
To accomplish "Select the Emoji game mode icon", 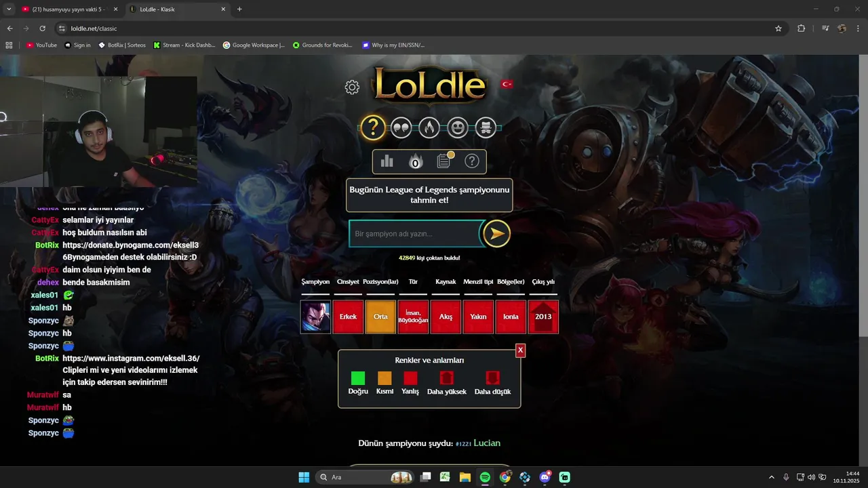I will (458, 127).
